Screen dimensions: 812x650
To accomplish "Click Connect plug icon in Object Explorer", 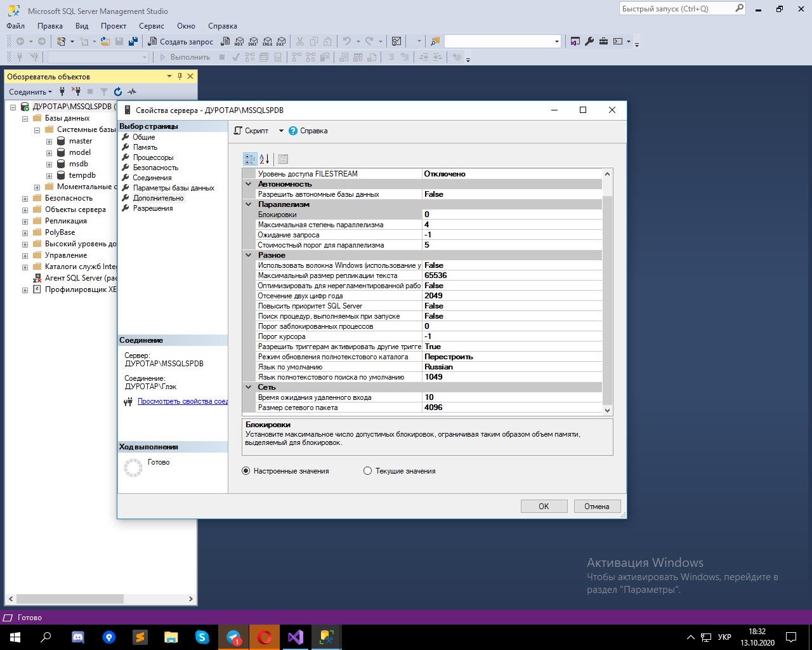I will click(62, 91).
